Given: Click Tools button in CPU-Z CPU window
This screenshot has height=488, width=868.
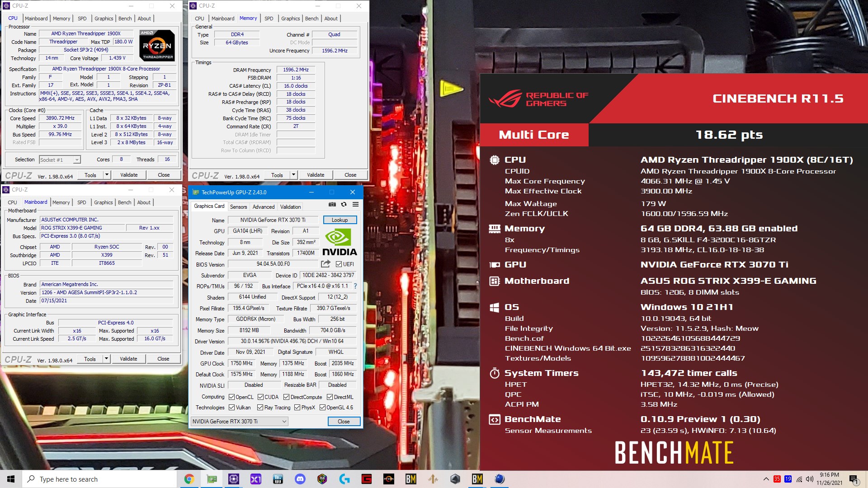Looking at the screenshot, I should point(90,175).
